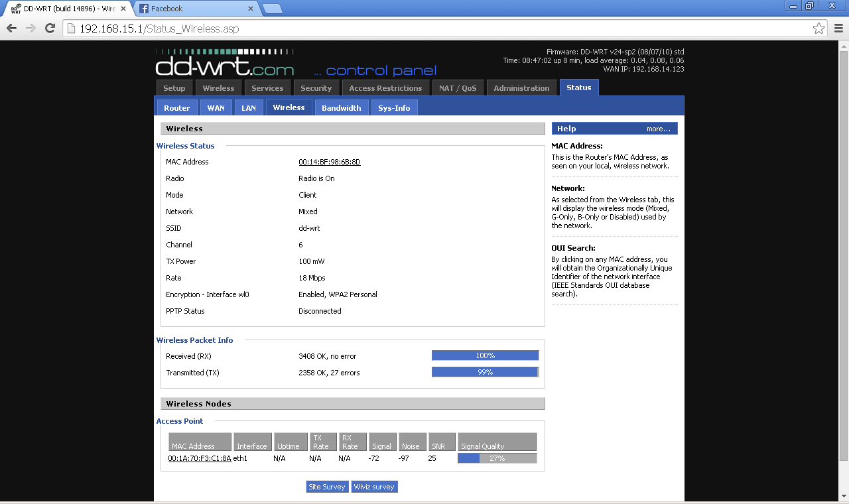The image size is (849, 504).
Task: Click the Noise column header
Action: (413, 442)
